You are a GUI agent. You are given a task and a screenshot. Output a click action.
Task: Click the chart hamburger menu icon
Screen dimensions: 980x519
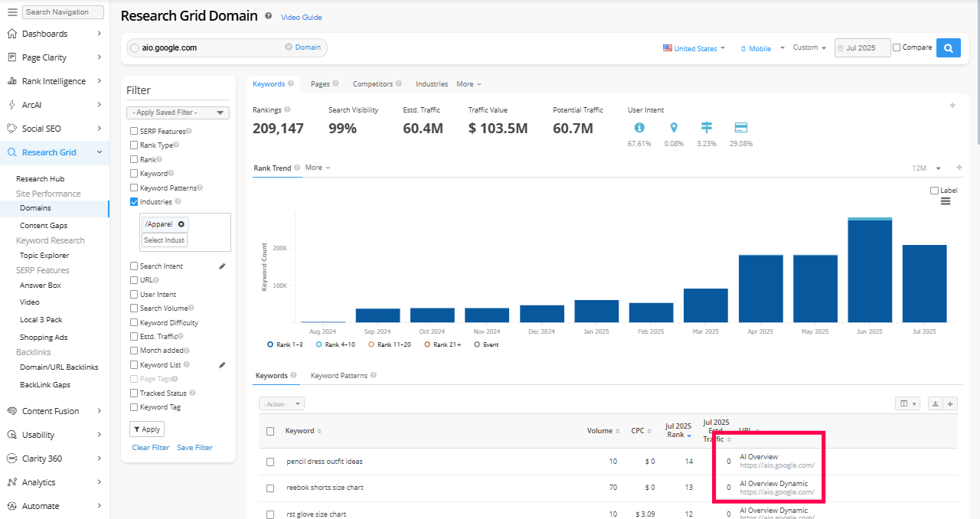click(946, 201)
